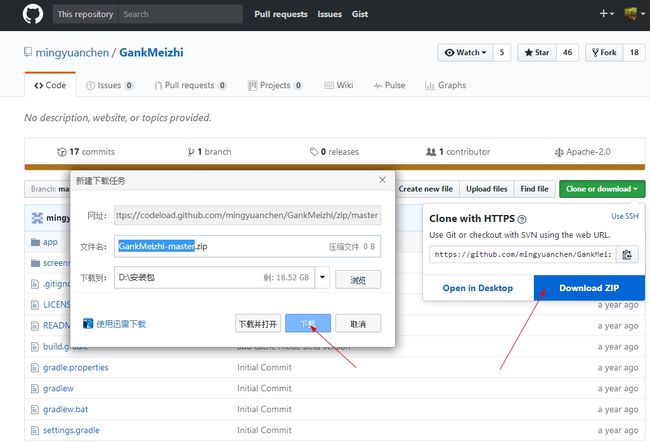Fork the GankMeizhi repository
This screenshot has height=442, width=650.
(604, 53)
